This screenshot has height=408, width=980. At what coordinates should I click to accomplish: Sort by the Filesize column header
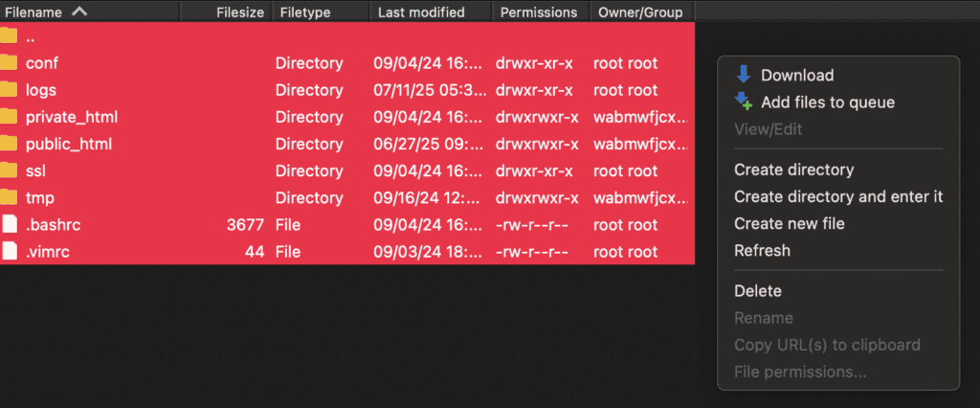[240, 12]
